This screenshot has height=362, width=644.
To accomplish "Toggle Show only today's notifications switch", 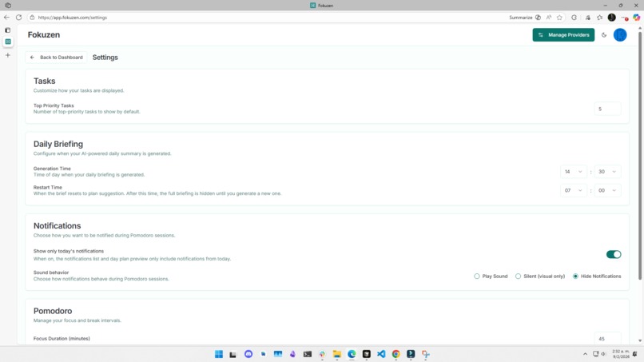I will coord(614,254).
